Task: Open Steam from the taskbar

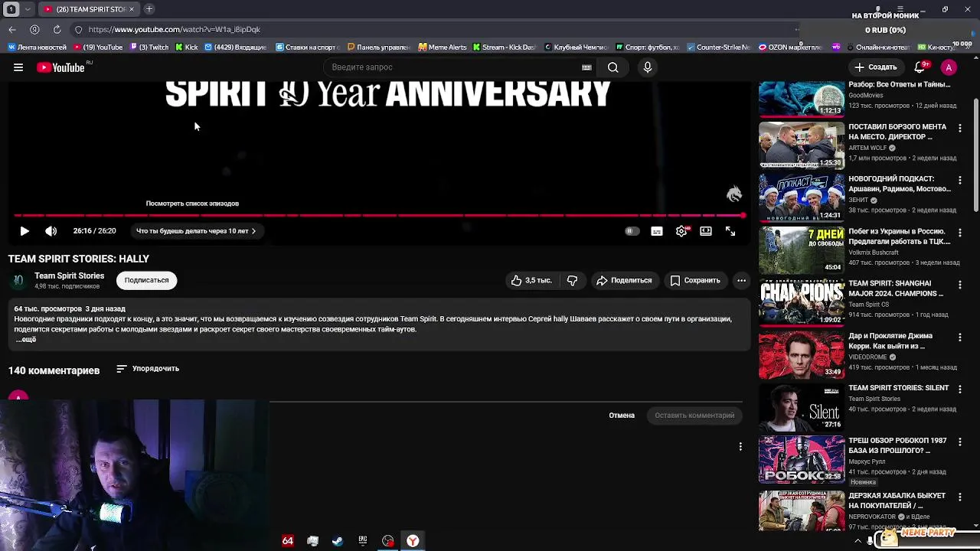Action: coord(338,541)
